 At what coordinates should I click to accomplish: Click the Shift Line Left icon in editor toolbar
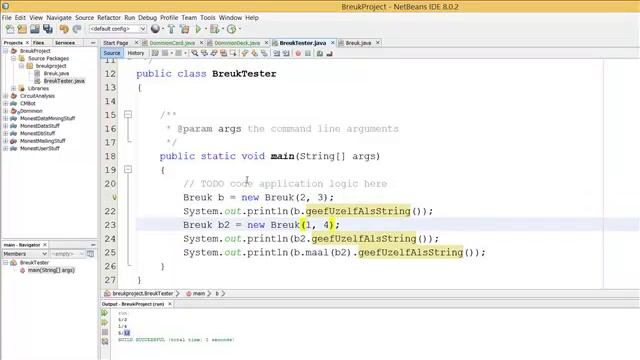pos(276,53)
